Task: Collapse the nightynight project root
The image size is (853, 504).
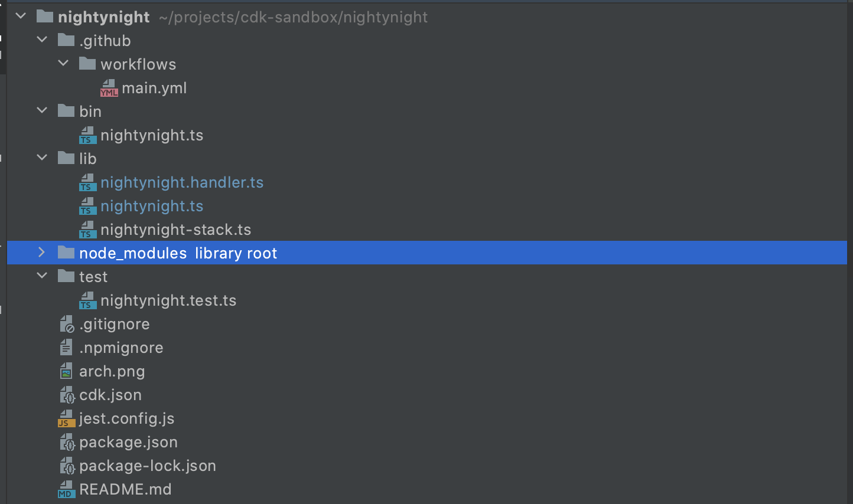Action: point(21,16)
